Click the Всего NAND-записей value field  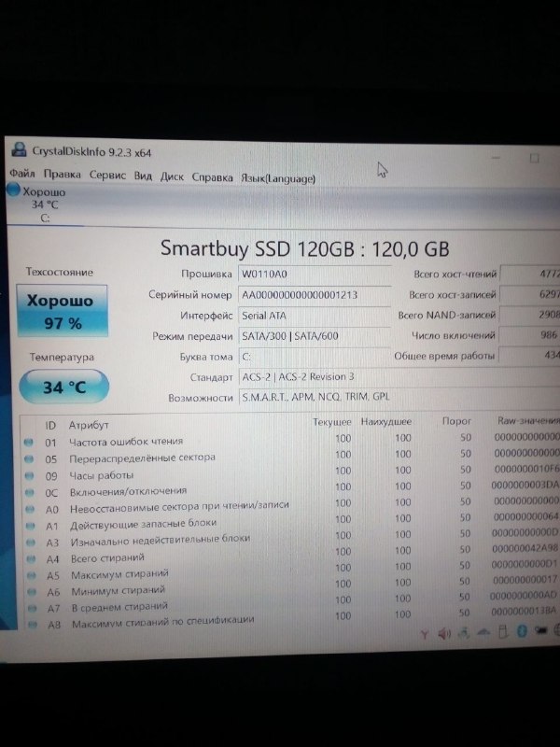point(529,315)
